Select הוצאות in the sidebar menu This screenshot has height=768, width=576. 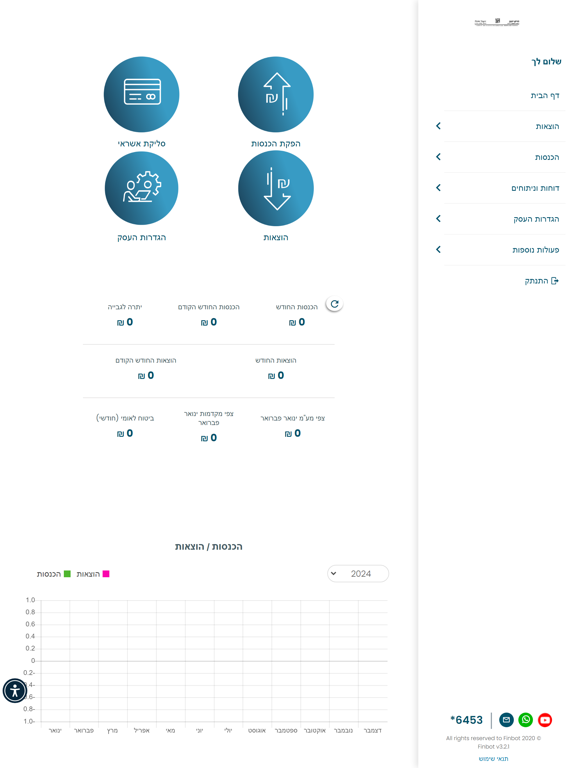pyautogui.click(x=547, y=126)
